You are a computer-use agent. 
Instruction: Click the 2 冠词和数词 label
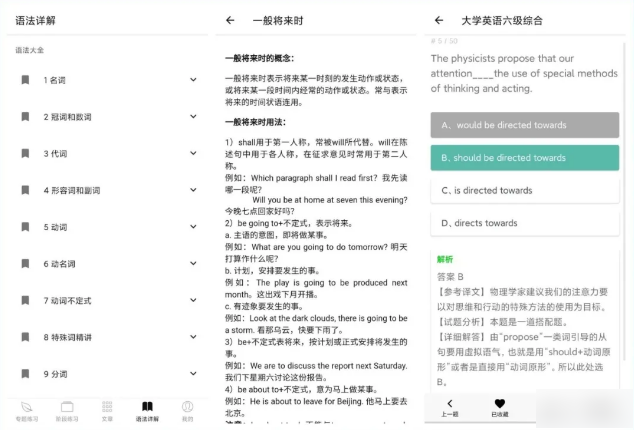click(x=68, y=117)
